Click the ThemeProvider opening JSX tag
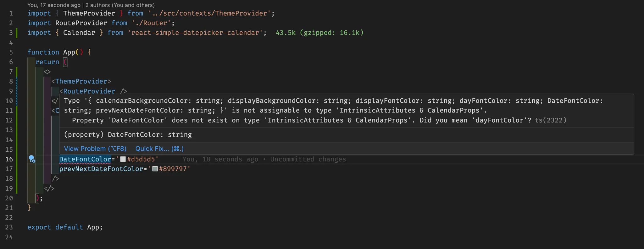The height and width of the screenshot is (249, 644). 81,81
